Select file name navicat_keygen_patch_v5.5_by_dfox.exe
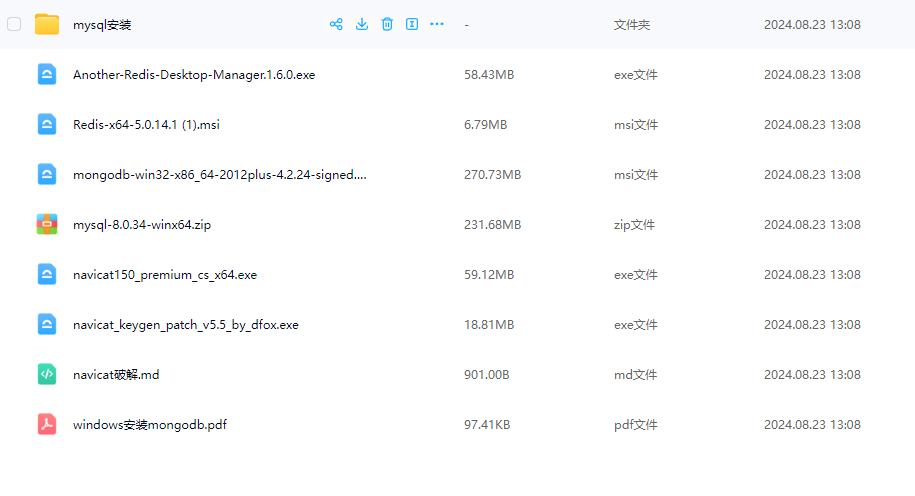The height and width of the screenshot is (496, 915). pos(186,324)
